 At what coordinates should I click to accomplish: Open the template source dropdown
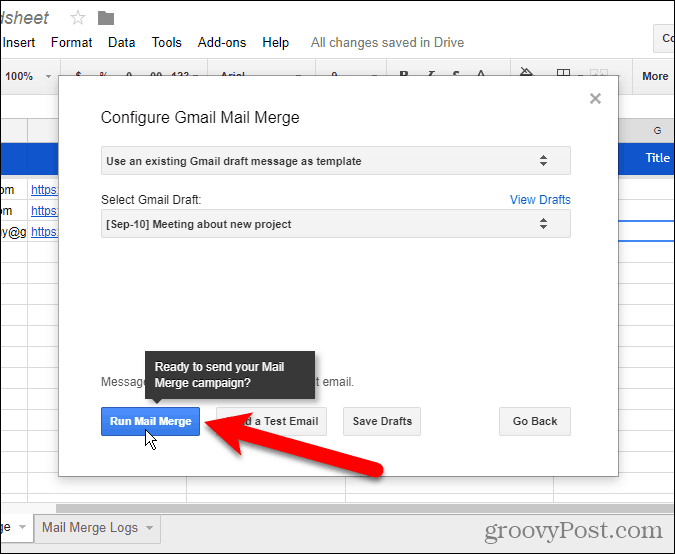click(x=336, y=161)
